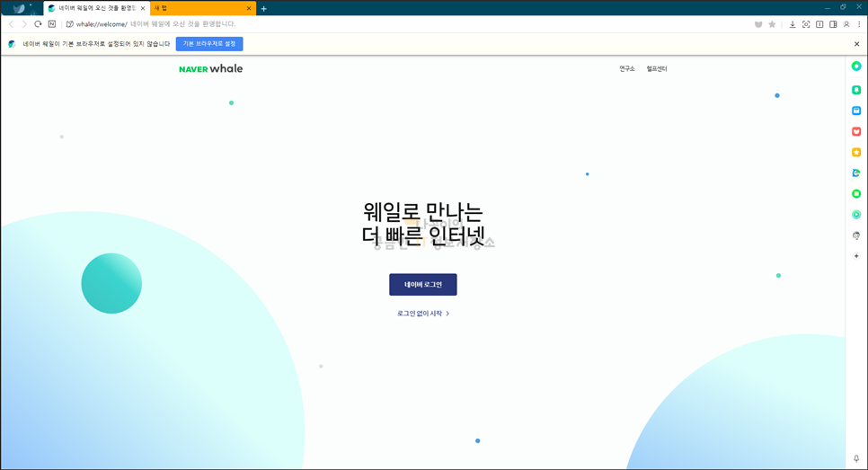Open the downloads icon in toolbar
Viewport: 868px width, 470px height.
[x=793, y=24]
